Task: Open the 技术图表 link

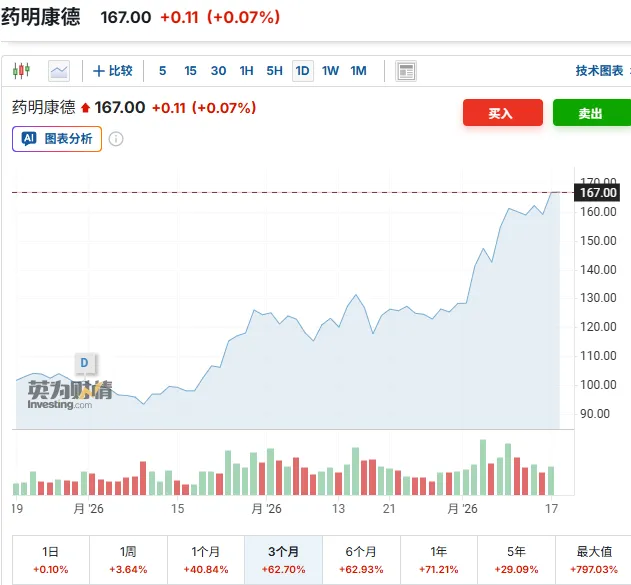Action: point(599,71)
